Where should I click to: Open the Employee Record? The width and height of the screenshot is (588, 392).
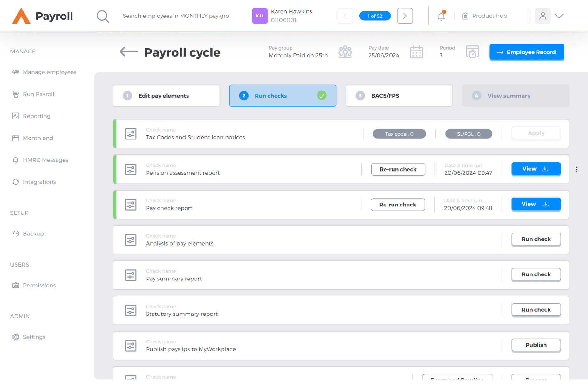point(527,52)
